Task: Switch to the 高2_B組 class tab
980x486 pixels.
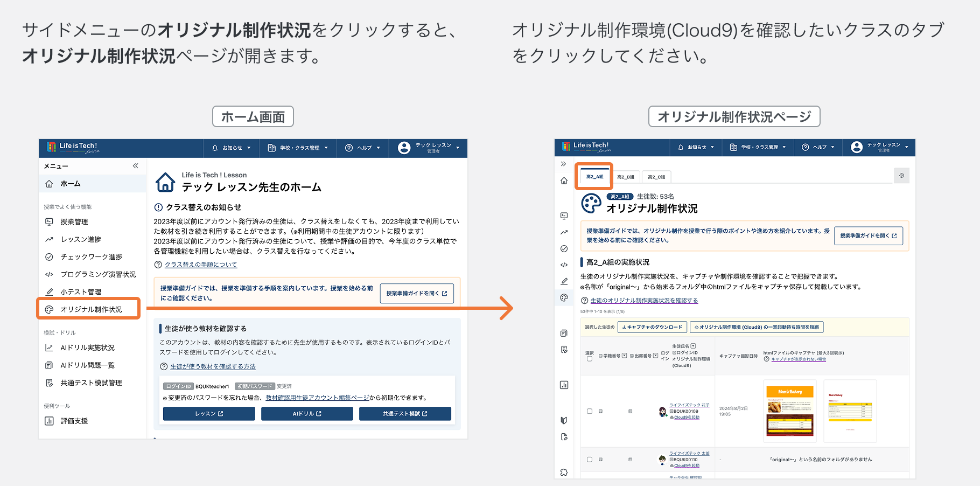Action: click(625, 177)
